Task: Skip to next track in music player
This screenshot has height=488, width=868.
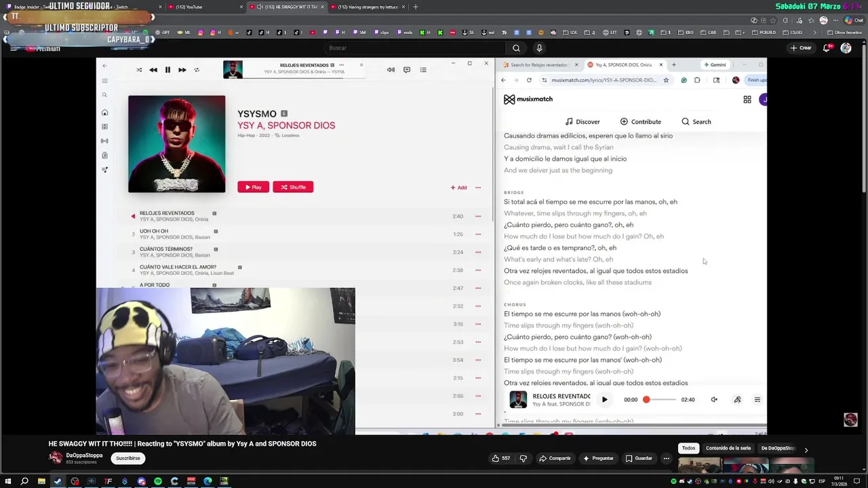Action: (182, 70)
